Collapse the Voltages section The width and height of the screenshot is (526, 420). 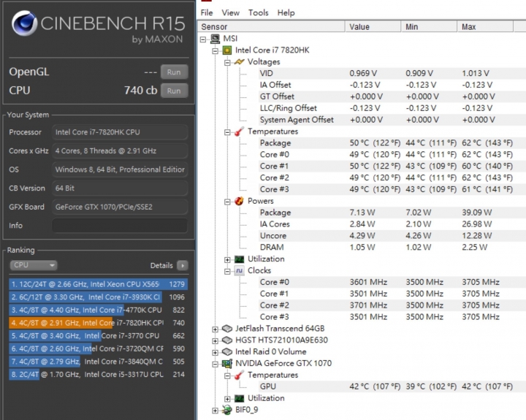(227, 63)
